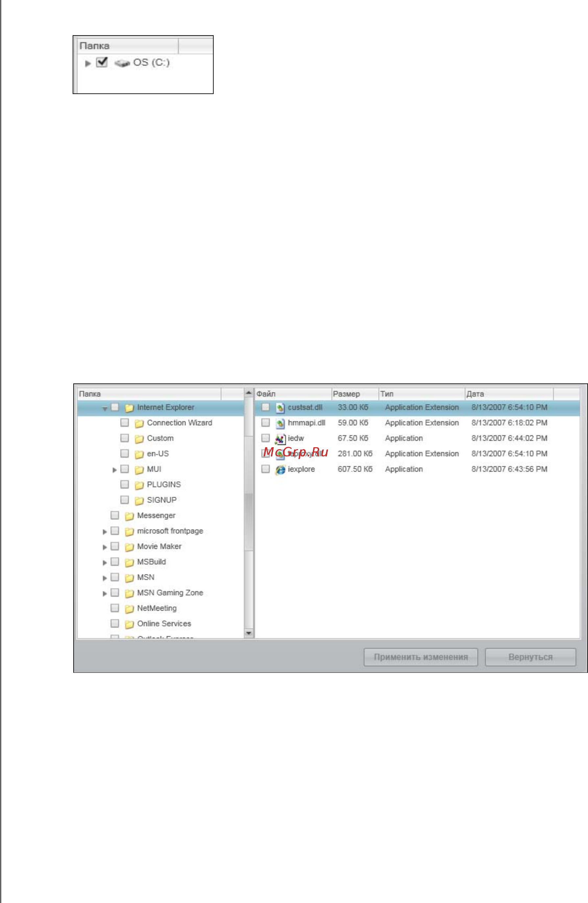Screen dimensions: 588x903
Task: Check the Messenger folder checkbox
Action: (115, 515)
